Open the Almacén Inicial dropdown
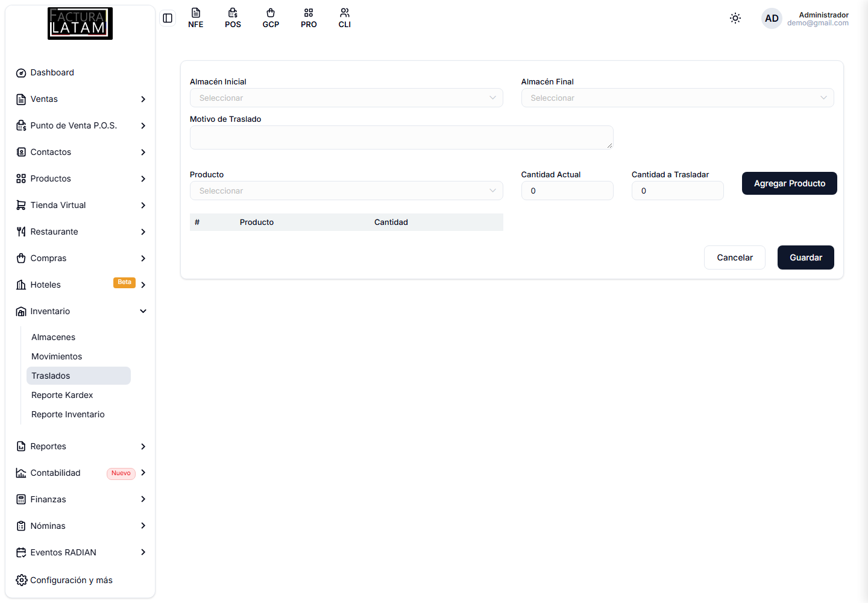Viewport: 868px width, 603px height. click(x=347, y=98)
